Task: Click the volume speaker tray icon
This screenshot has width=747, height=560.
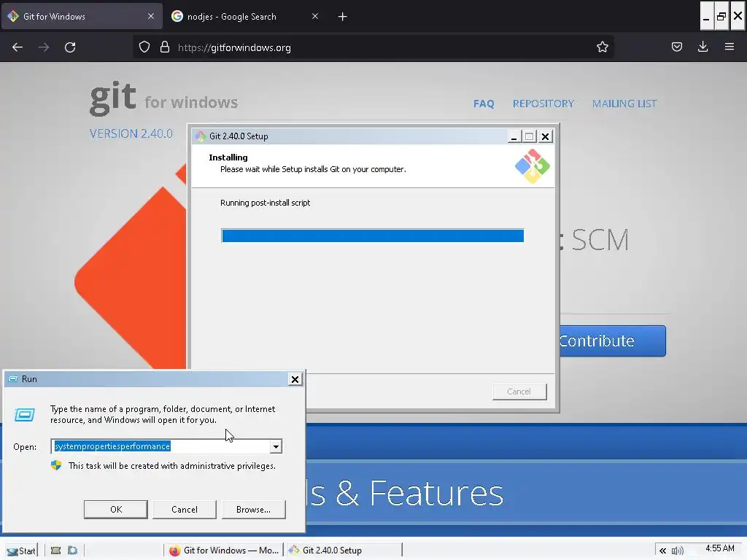Action: tap(677, 551)
